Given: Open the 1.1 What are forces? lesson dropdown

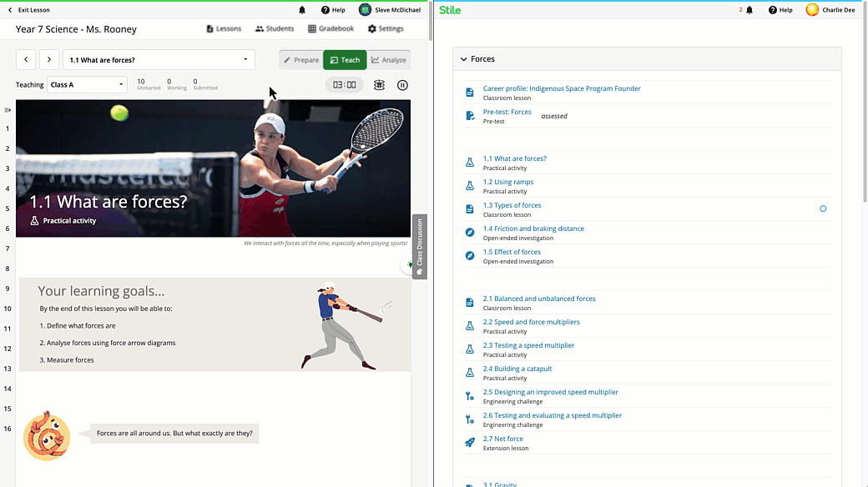Looking at the screenshot, I should click(159, 60).
